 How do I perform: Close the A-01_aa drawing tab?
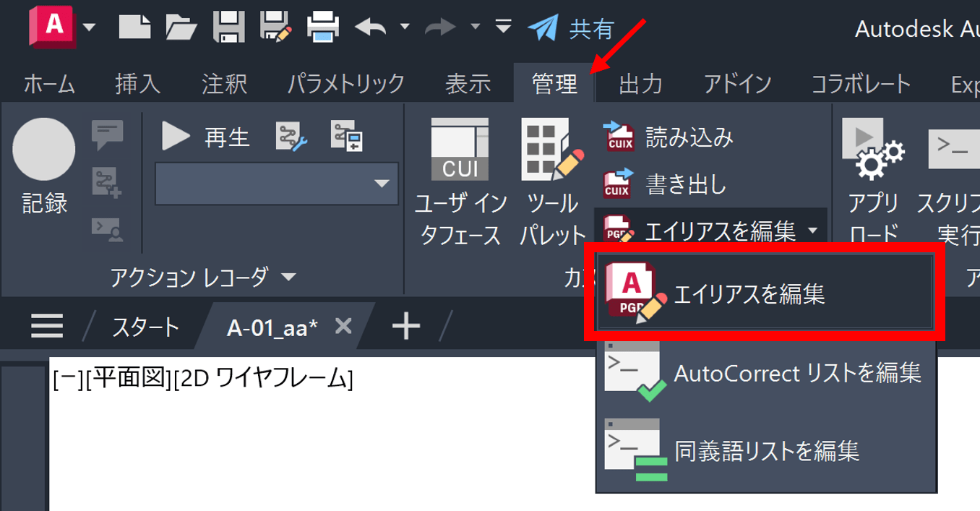344,327
